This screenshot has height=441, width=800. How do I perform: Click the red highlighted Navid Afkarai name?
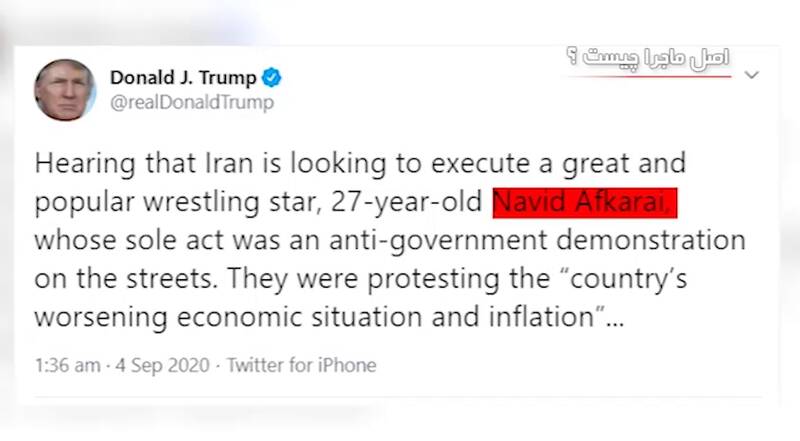585,203
